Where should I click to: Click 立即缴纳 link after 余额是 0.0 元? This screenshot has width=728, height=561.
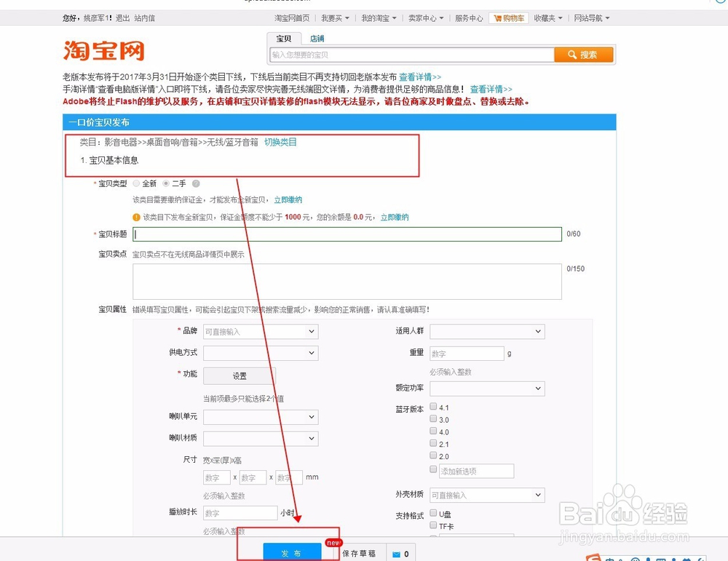click(395, 217)
